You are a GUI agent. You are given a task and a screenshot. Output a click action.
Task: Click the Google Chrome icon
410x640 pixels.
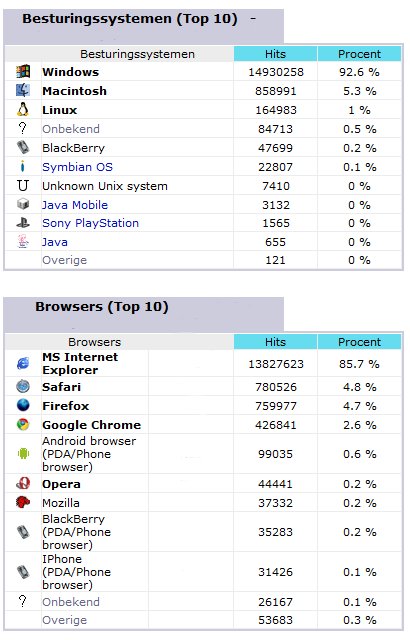pos(23,424)
